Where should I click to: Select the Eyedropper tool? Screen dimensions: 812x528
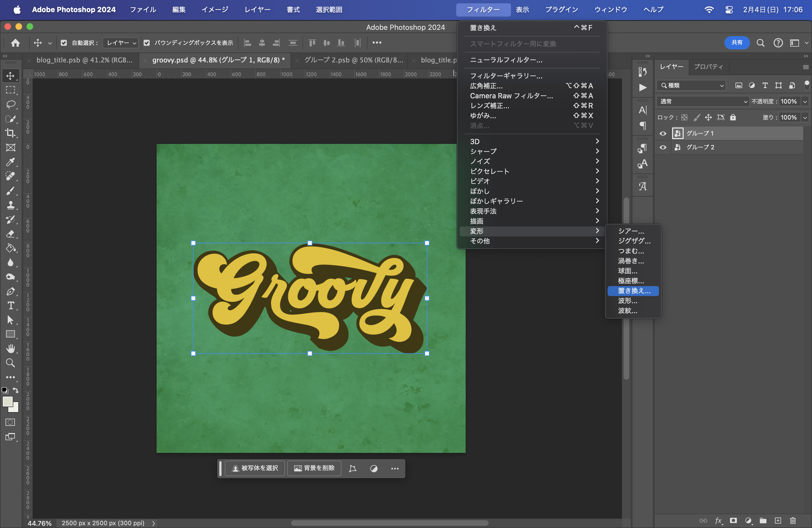click(x=10, y=162)
